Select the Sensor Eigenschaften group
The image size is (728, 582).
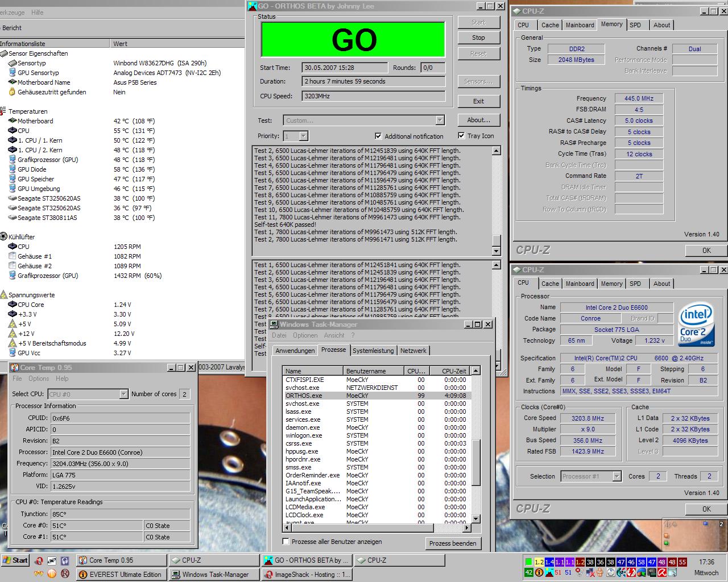coord(38,53)
